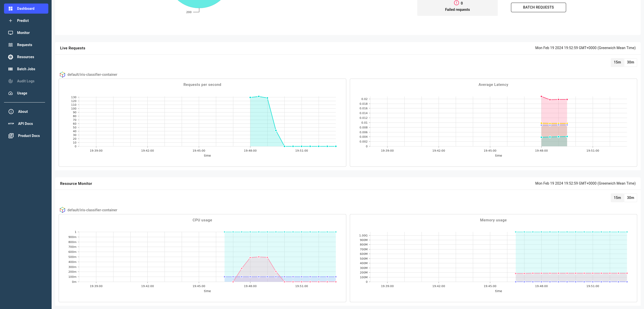Click the Average Latency chart title

click(493, 85)
